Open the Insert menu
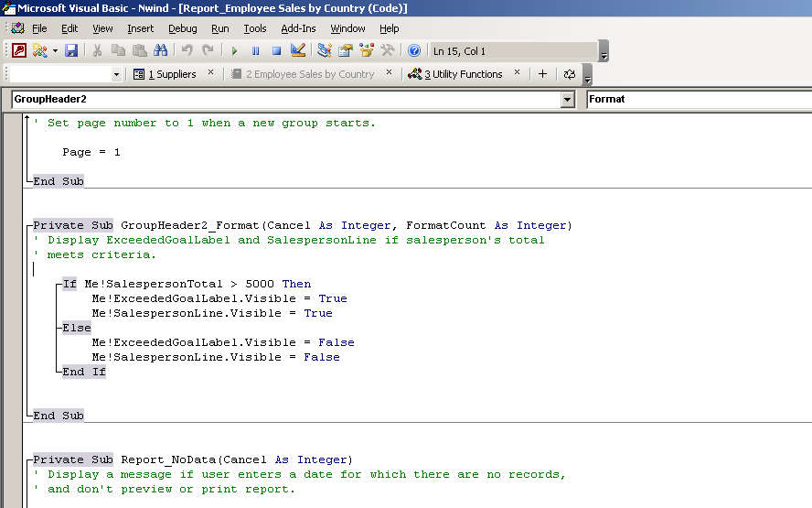 click(x=140, y=28)
